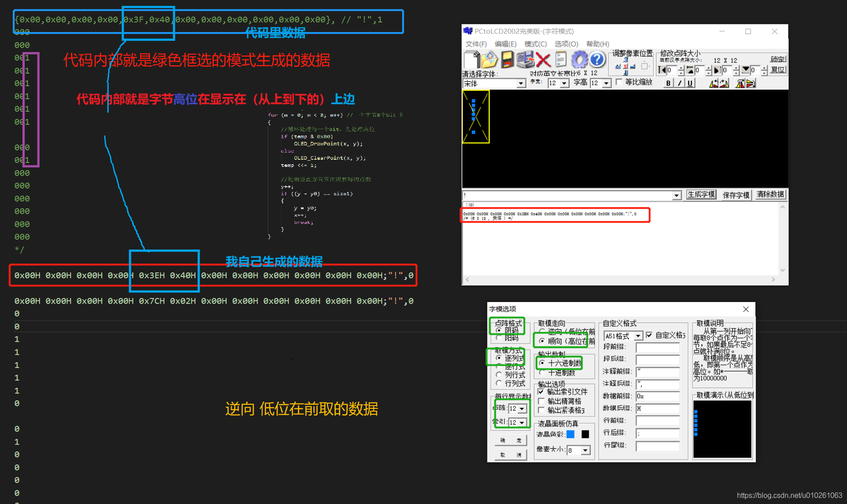Open the 索引 12 per-line dropdown
Viewport: 847px width, 504px height.
click(x=522, y=422)
